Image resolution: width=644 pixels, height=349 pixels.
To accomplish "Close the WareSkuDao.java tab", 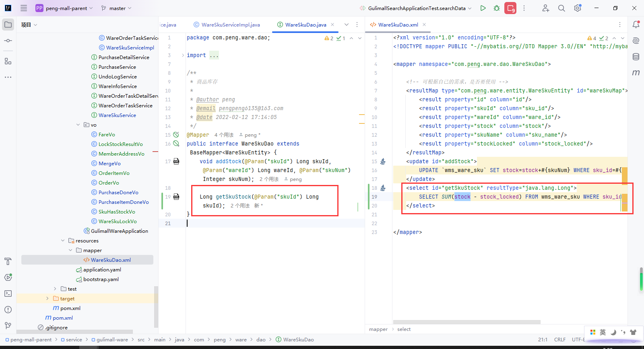I will click(332, 25).
